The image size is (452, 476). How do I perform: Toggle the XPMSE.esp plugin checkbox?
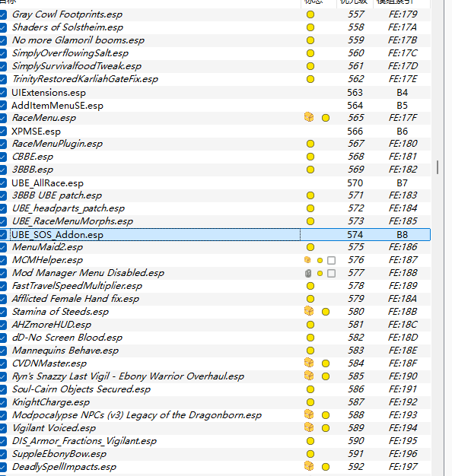[3, 131]
